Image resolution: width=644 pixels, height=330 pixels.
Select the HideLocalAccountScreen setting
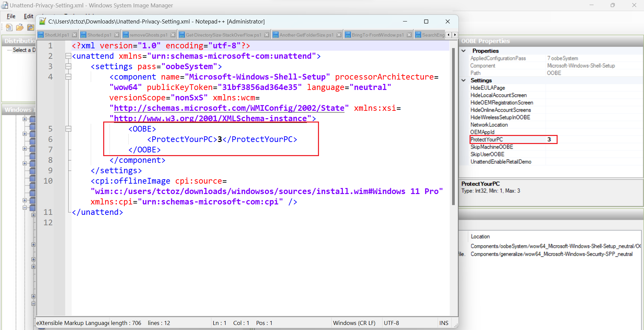(x=498, y=95)
